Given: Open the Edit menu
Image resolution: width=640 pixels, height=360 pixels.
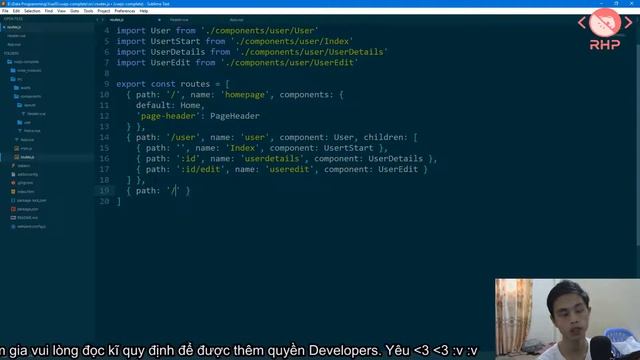Looking at the screenshot, I should click(x=16, y=11).
